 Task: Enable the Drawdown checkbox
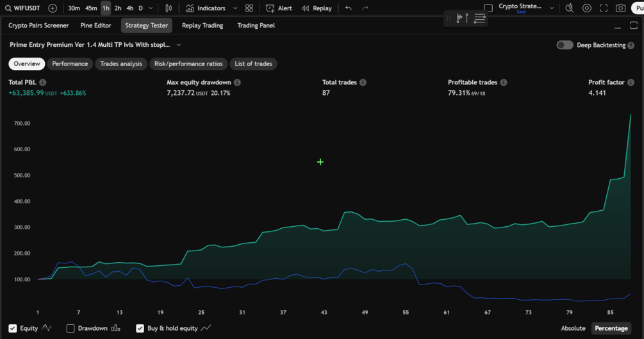coord(70,328)
